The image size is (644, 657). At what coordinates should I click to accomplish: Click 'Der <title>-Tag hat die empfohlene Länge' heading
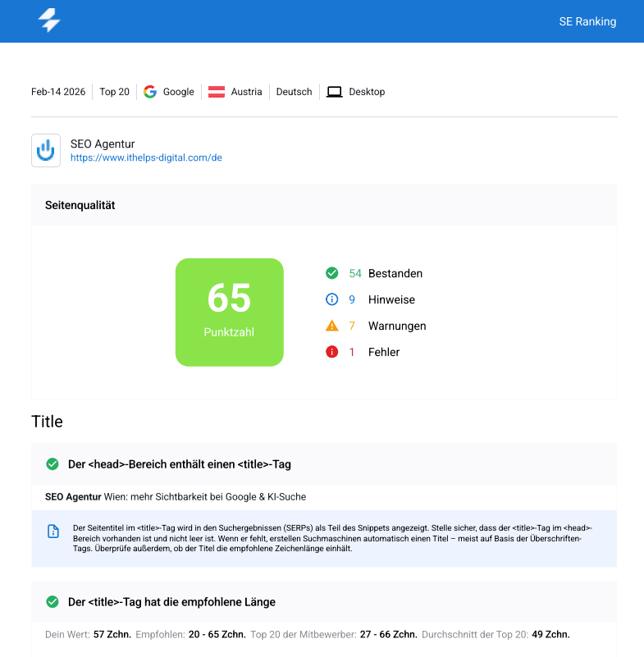pos(171,602)
